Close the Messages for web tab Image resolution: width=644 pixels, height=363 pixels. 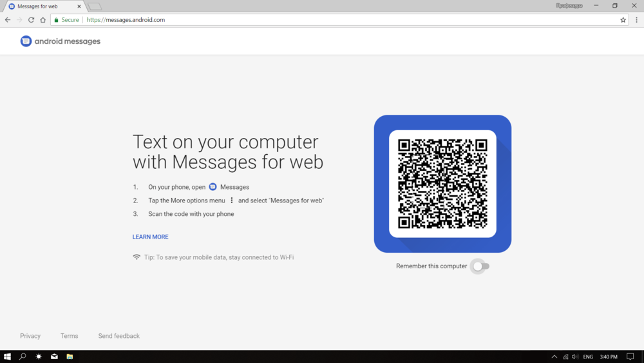pos(79,6)
